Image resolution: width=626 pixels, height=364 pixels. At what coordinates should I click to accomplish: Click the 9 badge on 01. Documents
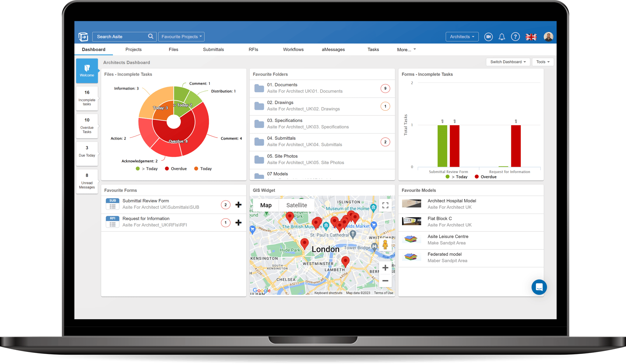[385, 88]
